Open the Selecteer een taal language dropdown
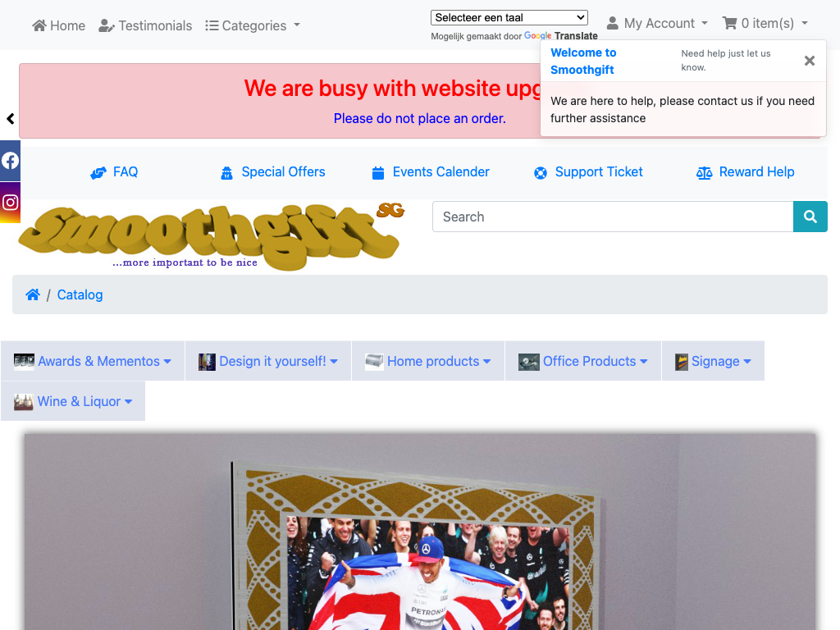Screen dimensions: 840x630 click(509, 18)
